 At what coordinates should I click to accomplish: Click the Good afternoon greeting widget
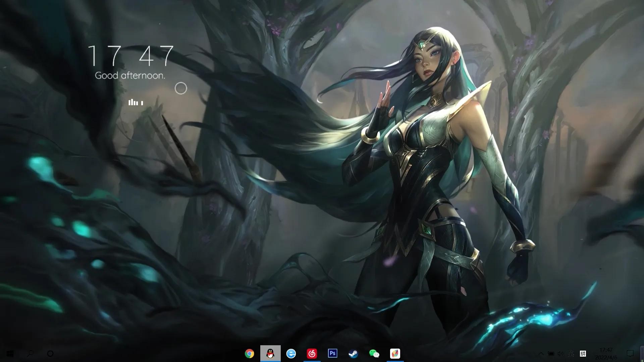[130, 76]
